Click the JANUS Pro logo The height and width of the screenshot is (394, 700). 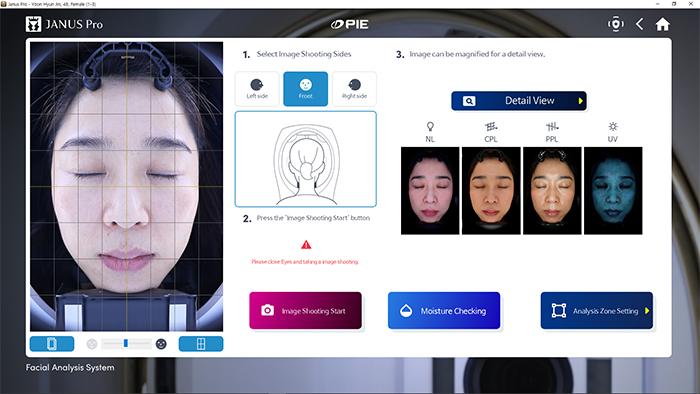click(64, 24)
